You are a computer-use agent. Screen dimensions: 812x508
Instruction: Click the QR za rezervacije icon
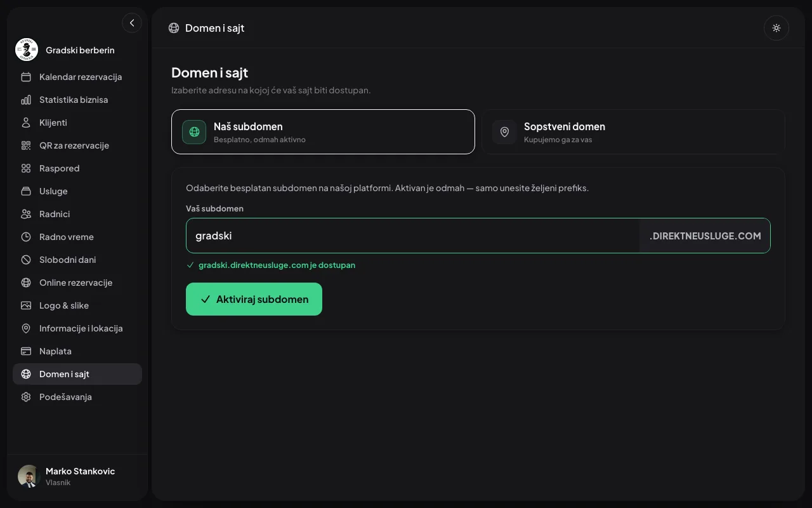[x=26, y=145]
